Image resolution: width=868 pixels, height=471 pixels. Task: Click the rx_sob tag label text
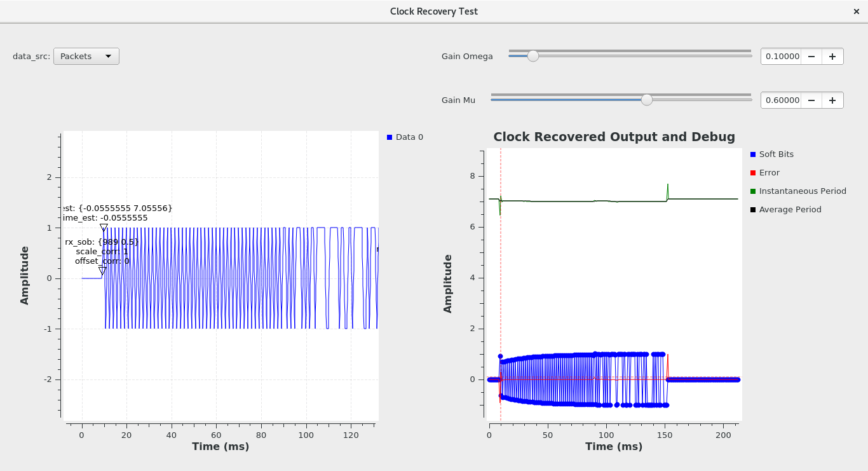(x=102, y=242)
